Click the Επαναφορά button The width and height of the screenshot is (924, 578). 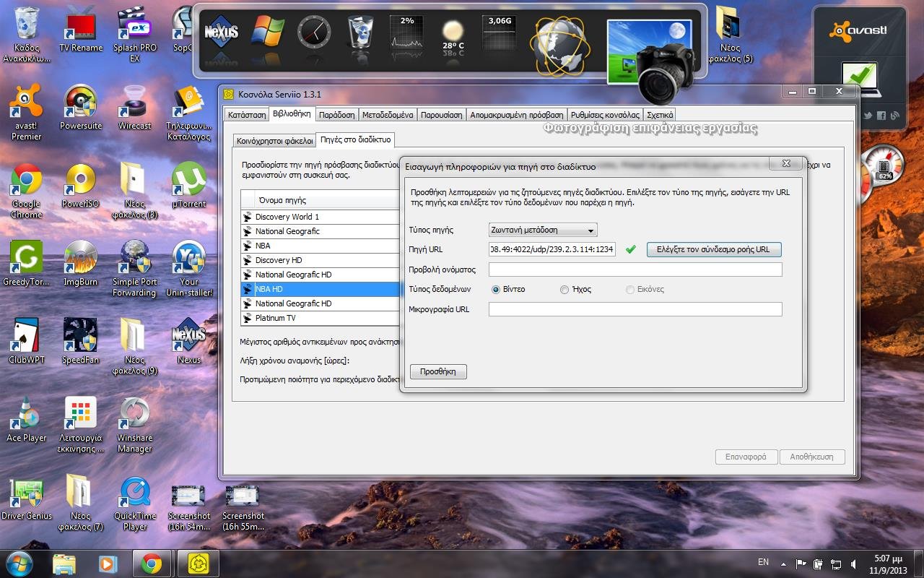coord(746,457)
